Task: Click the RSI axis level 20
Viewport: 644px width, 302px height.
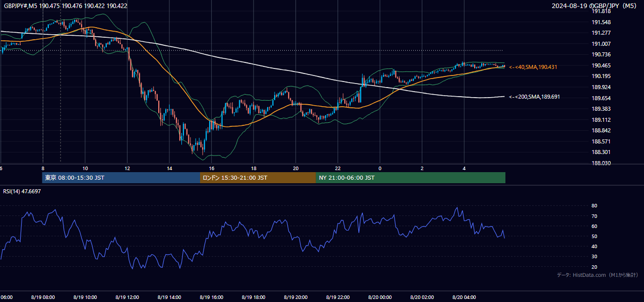Action: (x=595, y=267)
